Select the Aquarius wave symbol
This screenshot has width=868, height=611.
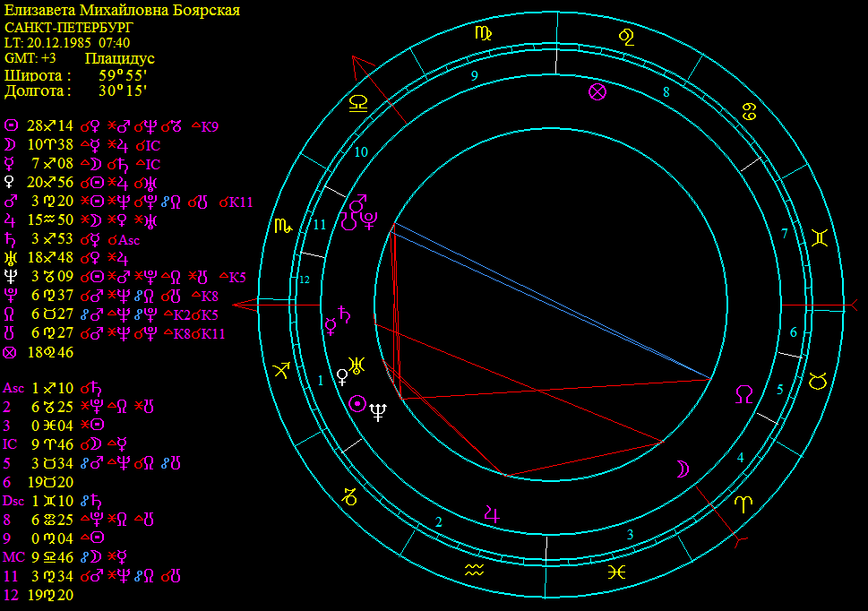coord(474,571)
